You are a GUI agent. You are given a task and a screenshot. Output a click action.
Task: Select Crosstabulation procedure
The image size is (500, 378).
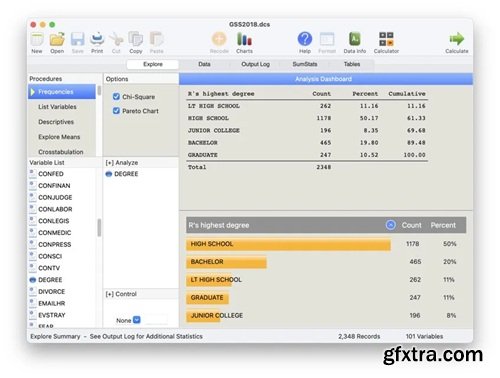61,152
